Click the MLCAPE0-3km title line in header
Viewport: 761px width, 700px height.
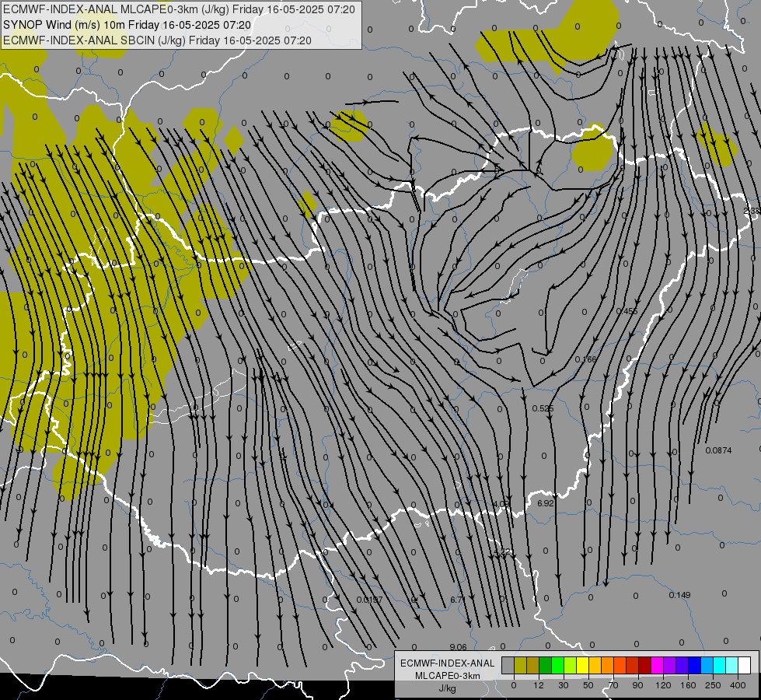(x=179, y=9)
